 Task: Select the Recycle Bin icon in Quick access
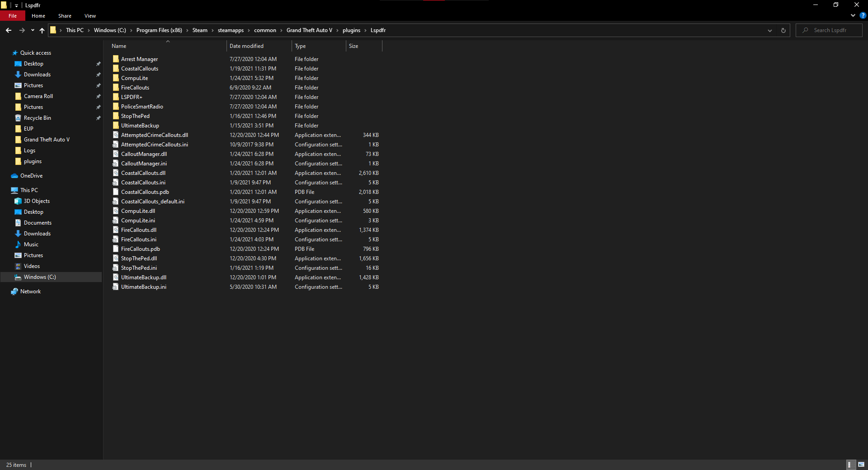click(x=18, y=118)
